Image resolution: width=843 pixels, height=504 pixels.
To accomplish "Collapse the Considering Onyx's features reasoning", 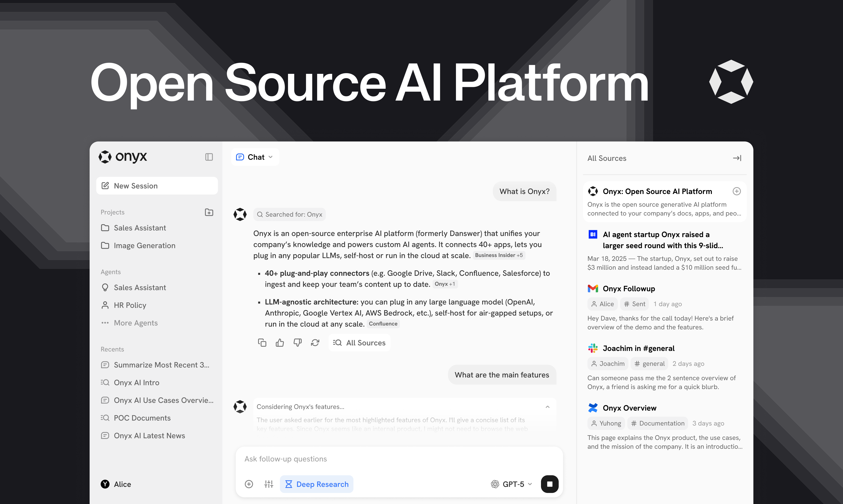I will click(x=547, y=407).
